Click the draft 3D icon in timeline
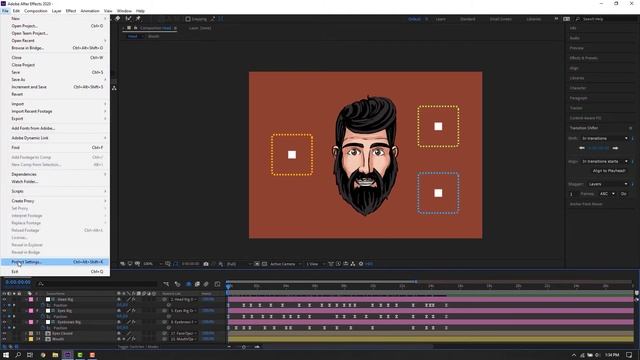Image resolution: width=640 pixels, height=360 pixels. [178, 284]
